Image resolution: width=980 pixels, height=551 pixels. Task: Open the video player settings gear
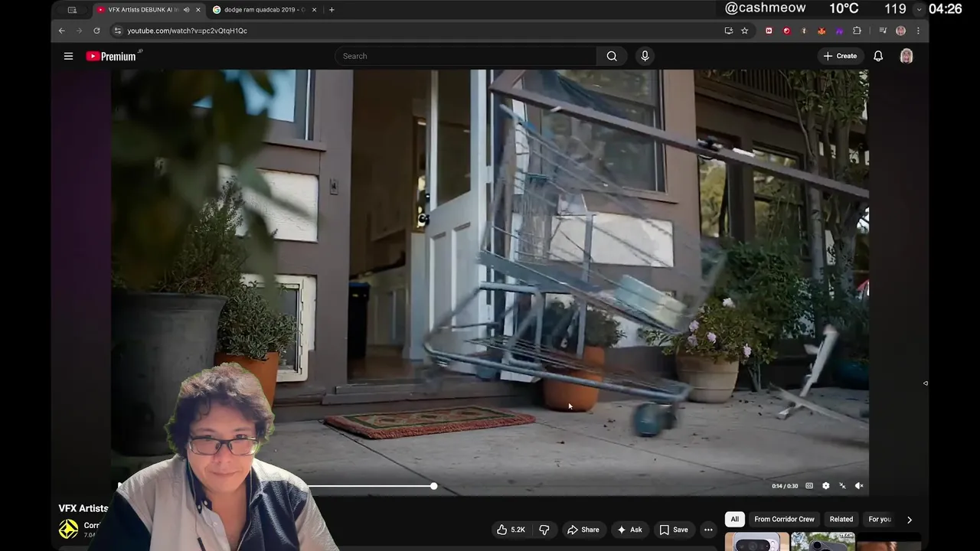click(x=825, y=486)
